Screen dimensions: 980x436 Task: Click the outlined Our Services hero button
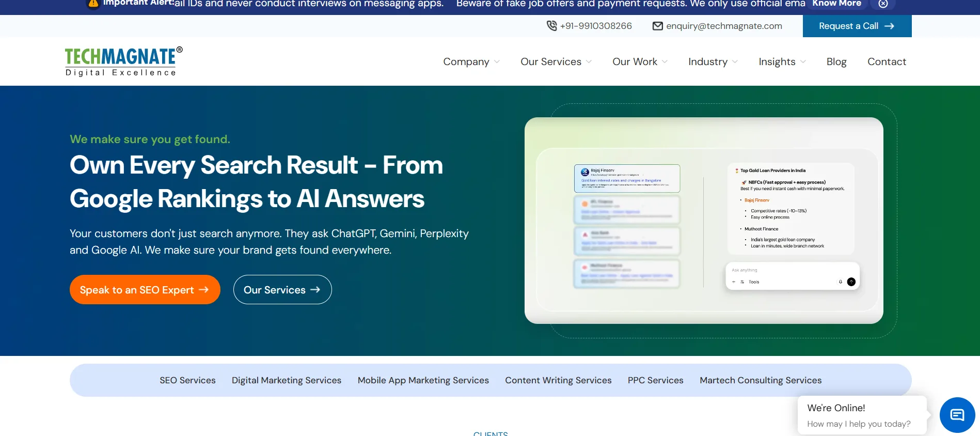pyautogui.click(x=282, y=290)
